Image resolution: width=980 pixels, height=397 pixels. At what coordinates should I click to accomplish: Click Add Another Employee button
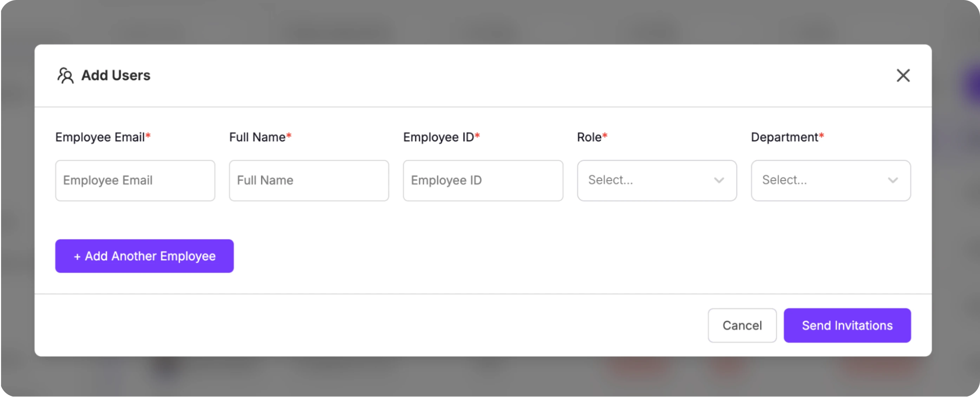click(145, 256)
